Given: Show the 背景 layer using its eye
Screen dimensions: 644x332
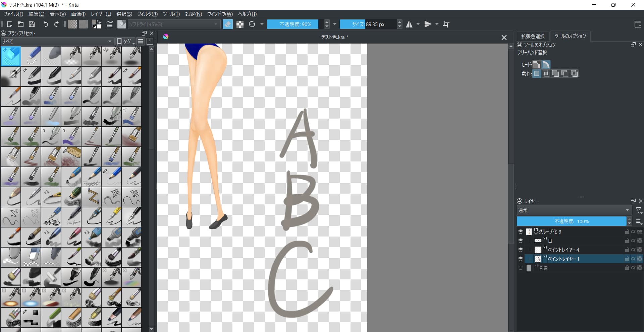Looking at the screenshot, I should (x=520, y=268).
